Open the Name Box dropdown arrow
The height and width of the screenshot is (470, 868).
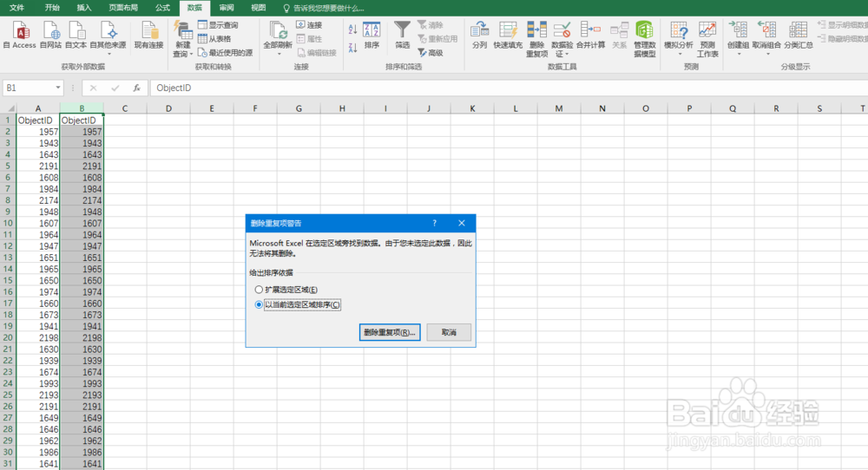click(57, 88)
